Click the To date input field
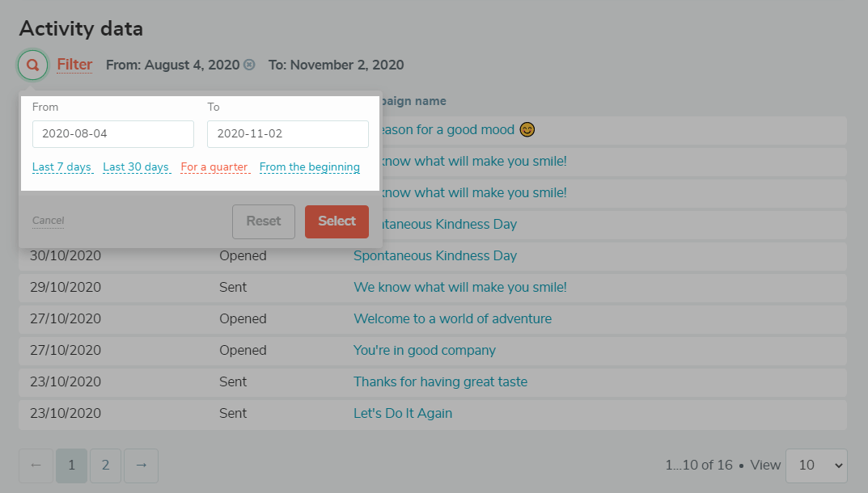Screen dimensions: 868x493 pos(288,134)
